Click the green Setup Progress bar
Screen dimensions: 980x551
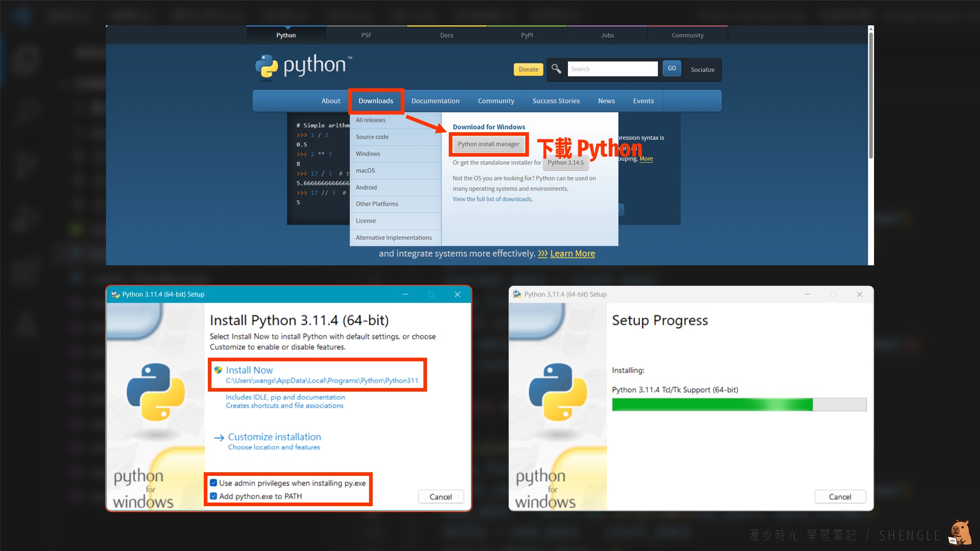tap(739, 404)
